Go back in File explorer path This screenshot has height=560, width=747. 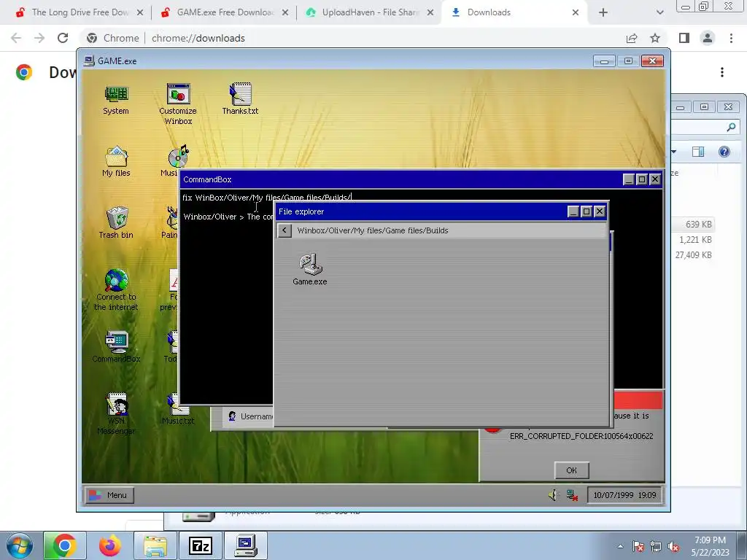[285, 230]
